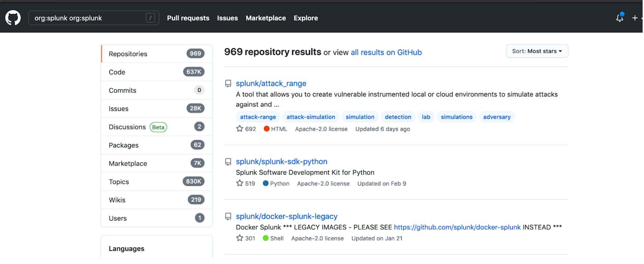
Task: Select the Repositories filter in sidebar
Action: pos(157,54)
